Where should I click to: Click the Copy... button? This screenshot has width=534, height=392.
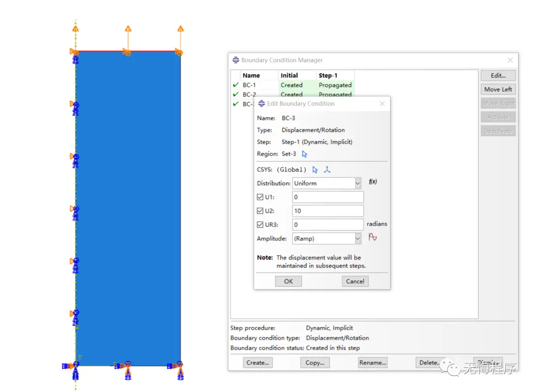click(x=314, y=363)
